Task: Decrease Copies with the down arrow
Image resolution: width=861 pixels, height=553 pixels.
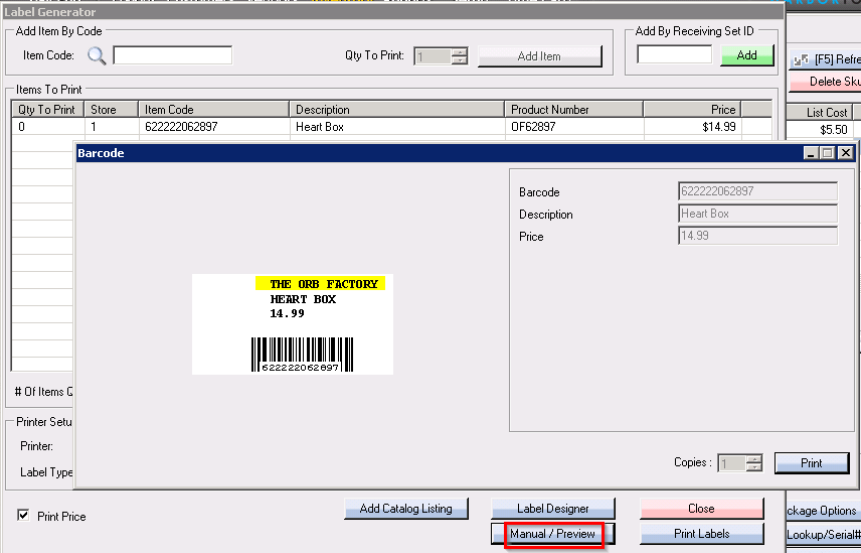Action: 754,467
